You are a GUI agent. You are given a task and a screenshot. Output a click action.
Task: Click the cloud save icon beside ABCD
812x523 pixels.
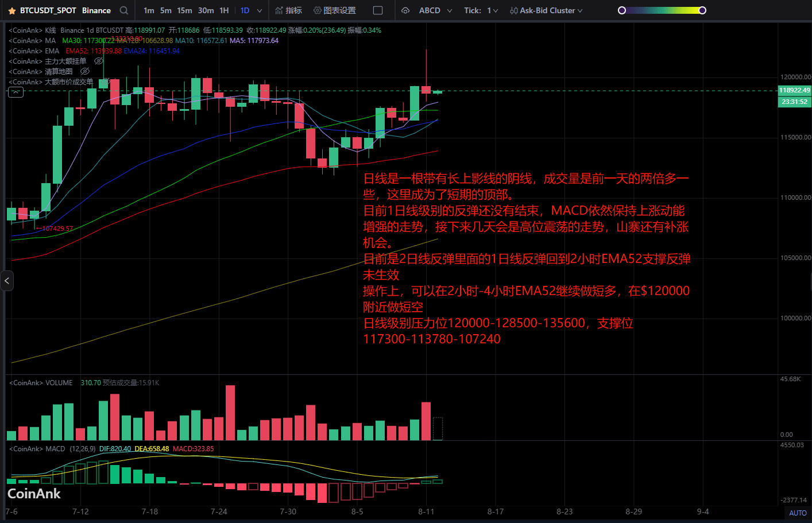coord(405,10)
